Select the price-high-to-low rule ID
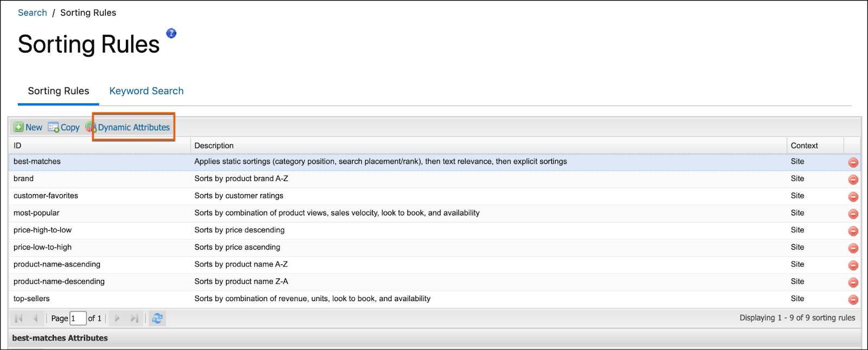 42,230
